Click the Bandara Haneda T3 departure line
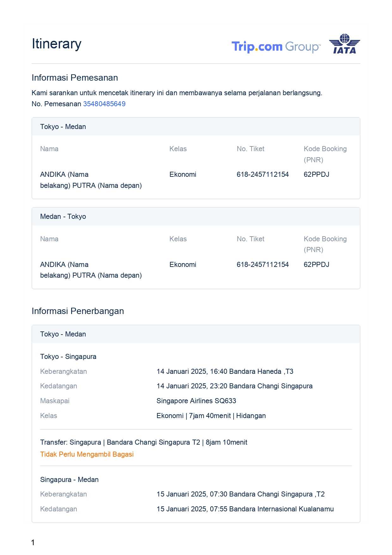392x555 pixels. click(x=225, y=371)
